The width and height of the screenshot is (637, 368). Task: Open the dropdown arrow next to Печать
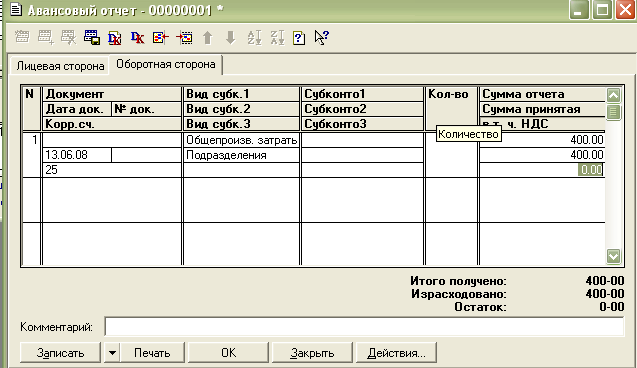pyautogui.click(x=112, y=353)
